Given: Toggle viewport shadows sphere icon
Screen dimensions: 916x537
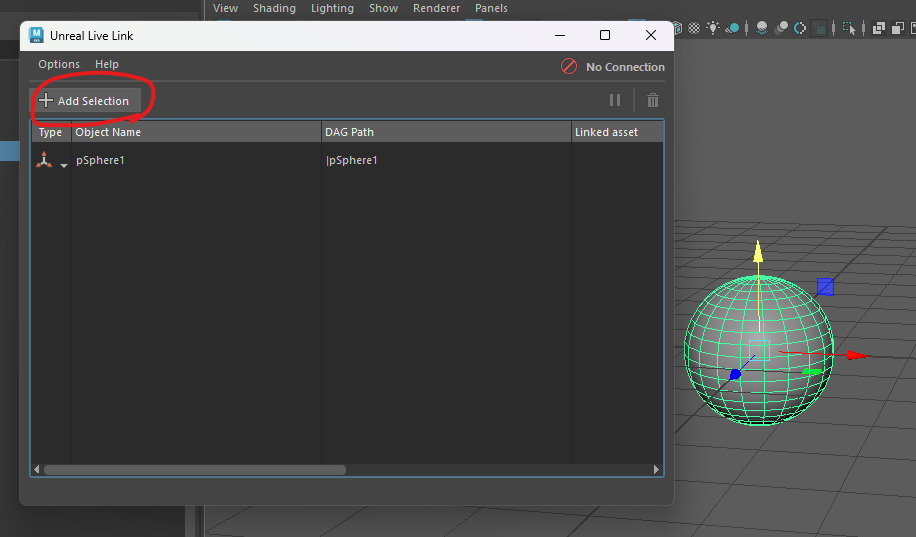Looking at the screenshot, I should pyautogui.click(x=733, y=28).
